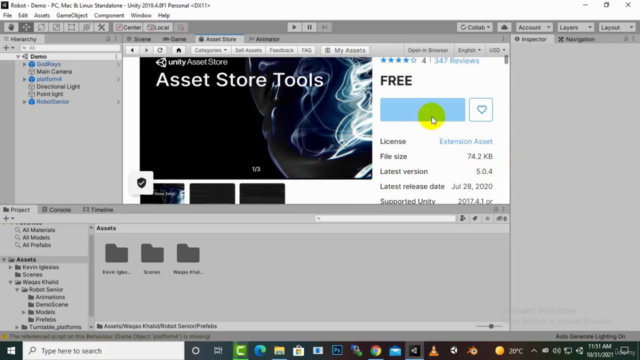Viewport: 640px width, 360px height.
Task: Select the Rect transform tool
Action: 71,27
